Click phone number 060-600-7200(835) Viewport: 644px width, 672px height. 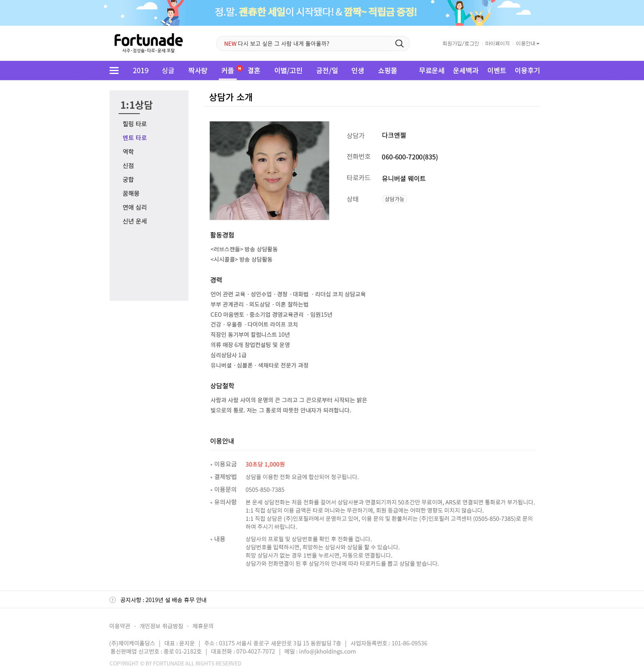click(x=410, y=157)
